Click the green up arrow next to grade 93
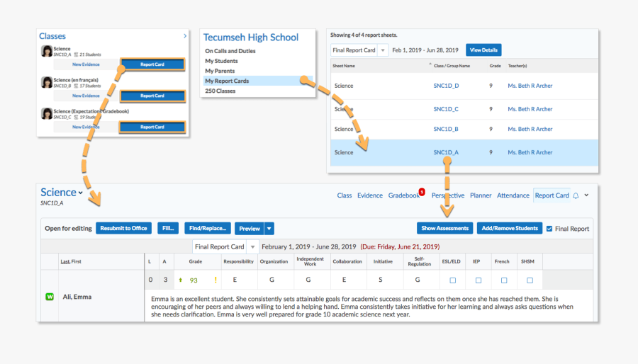This screenshot has height=364, width=638. [x=180, y=280]
